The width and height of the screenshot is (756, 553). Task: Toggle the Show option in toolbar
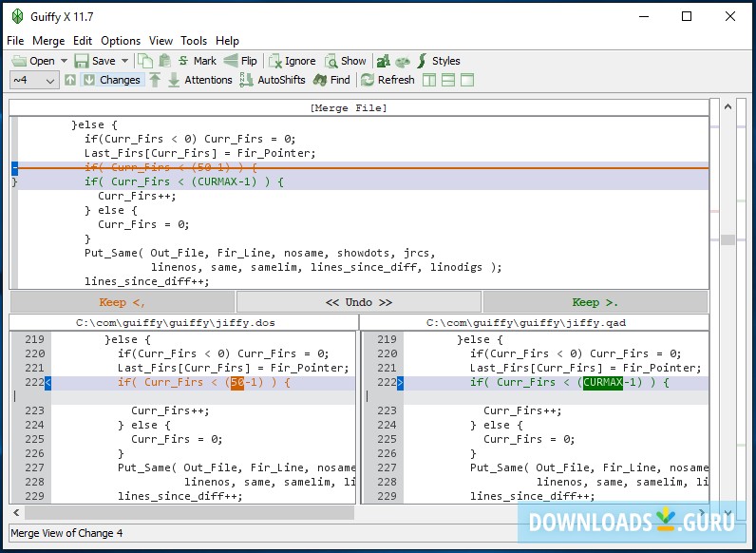pyautogui.click(x=345, y=61)
